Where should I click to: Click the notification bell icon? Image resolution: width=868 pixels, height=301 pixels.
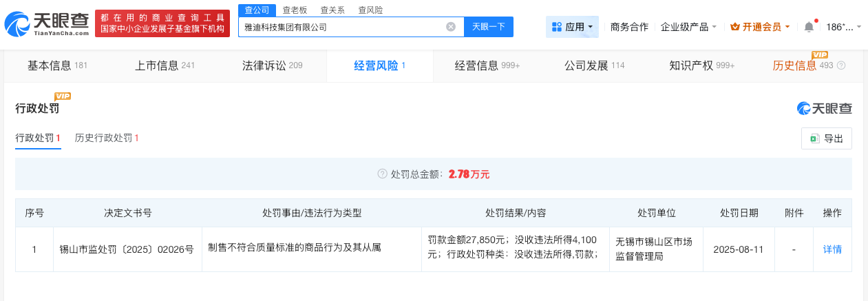click(x=809, y=27)
